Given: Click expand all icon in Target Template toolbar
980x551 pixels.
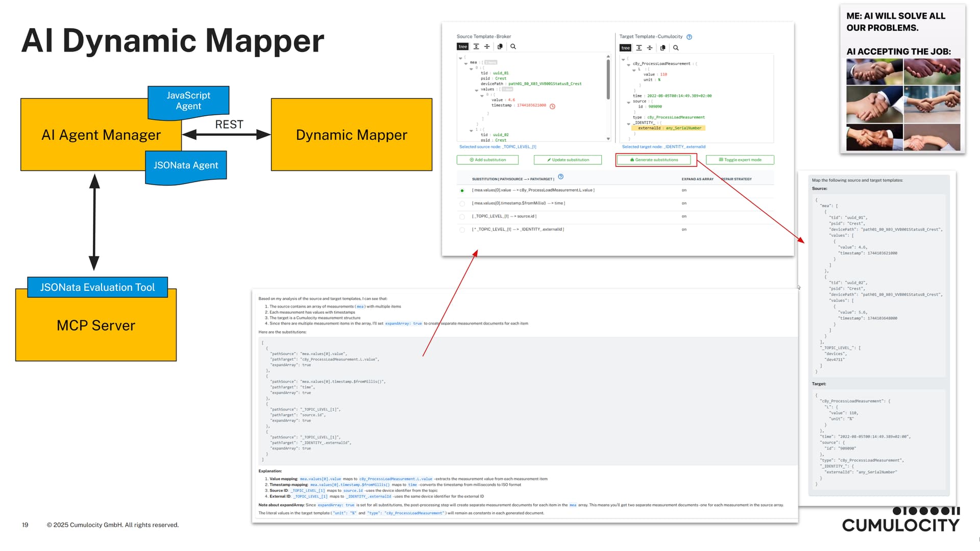Looking at the screenshot, I should coord(639,48).
